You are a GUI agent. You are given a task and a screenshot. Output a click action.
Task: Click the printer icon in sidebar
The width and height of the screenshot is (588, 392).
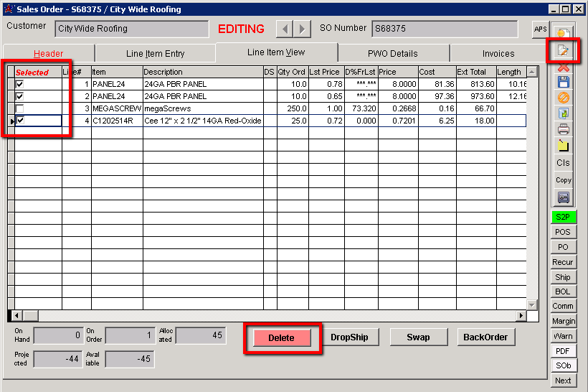564,130
